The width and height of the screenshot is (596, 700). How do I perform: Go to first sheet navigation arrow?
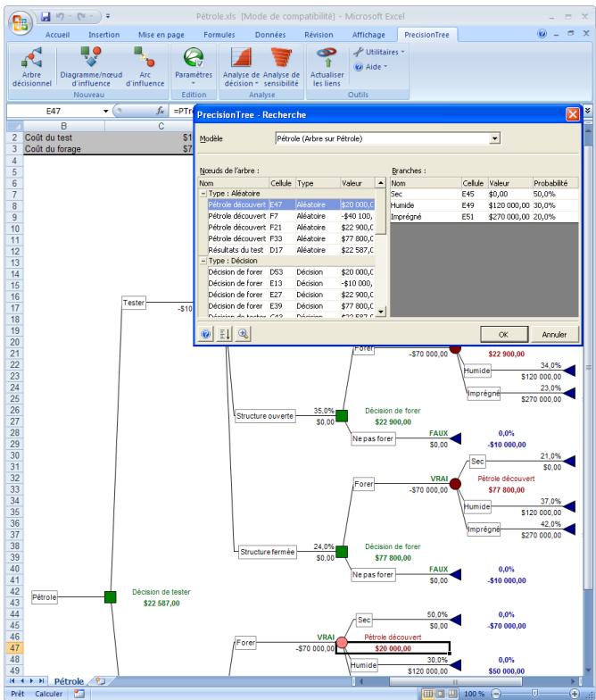click(12, 681)
